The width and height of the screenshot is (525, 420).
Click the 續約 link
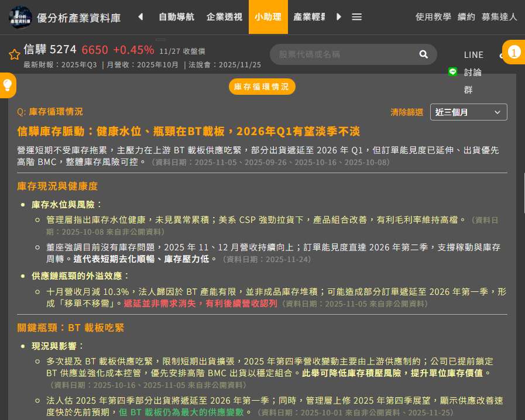[466, 17]
